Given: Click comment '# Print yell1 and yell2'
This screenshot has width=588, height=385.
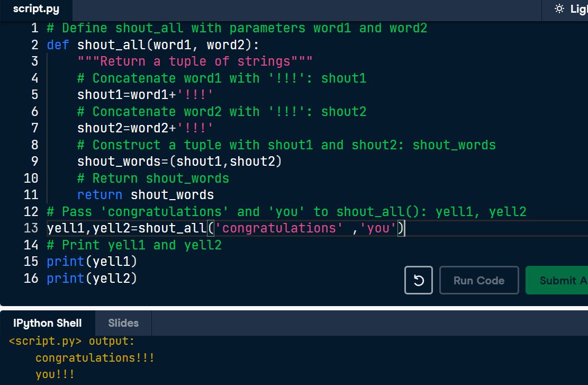Looking at the screenshot, I should 134,245.
